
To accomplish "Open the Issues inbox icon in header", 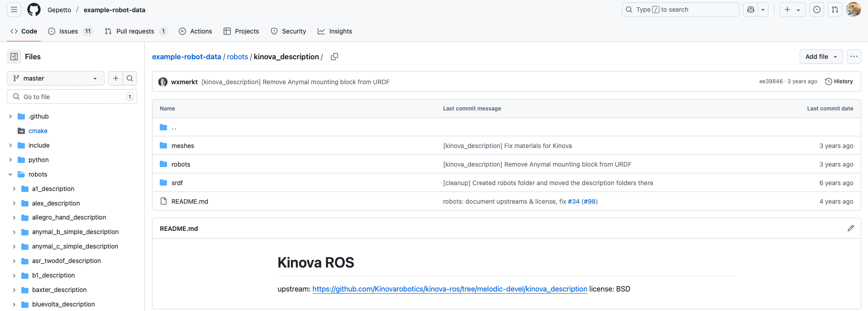I will [817, 10].
